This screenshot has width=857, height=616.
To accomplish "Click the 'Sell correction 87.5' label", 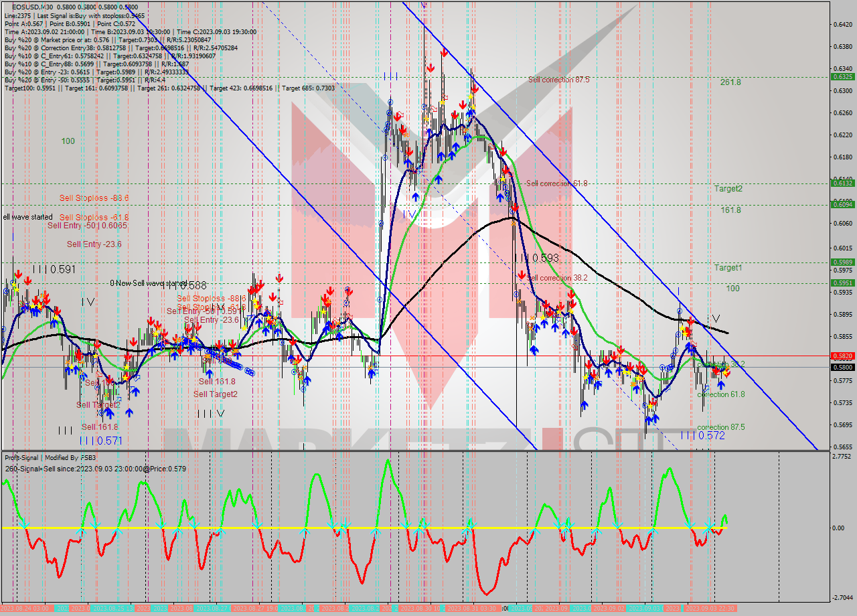I will point(559,80).
